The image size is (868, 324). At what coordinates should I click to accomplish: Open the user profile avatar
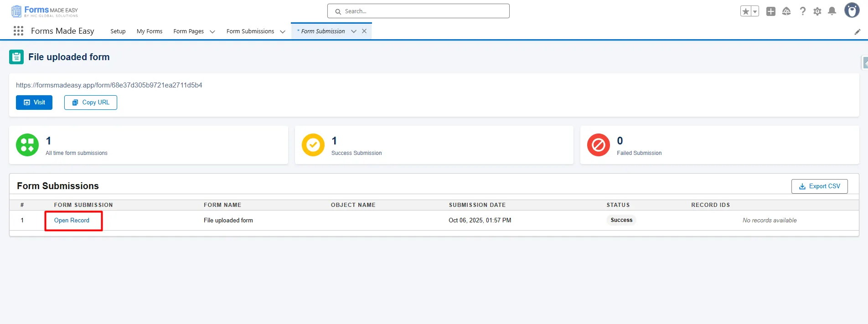pyautogui.click(x=852, y=10)
